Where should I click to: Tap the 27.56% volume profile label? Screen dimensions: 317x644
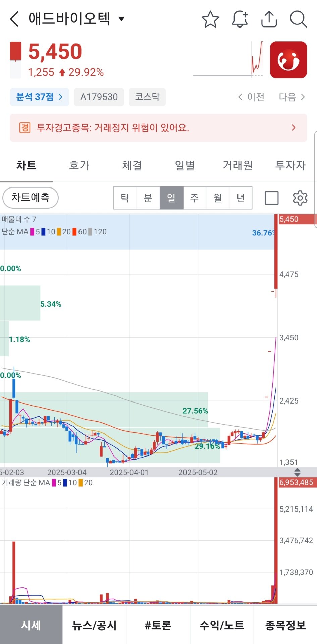[195, 411]
